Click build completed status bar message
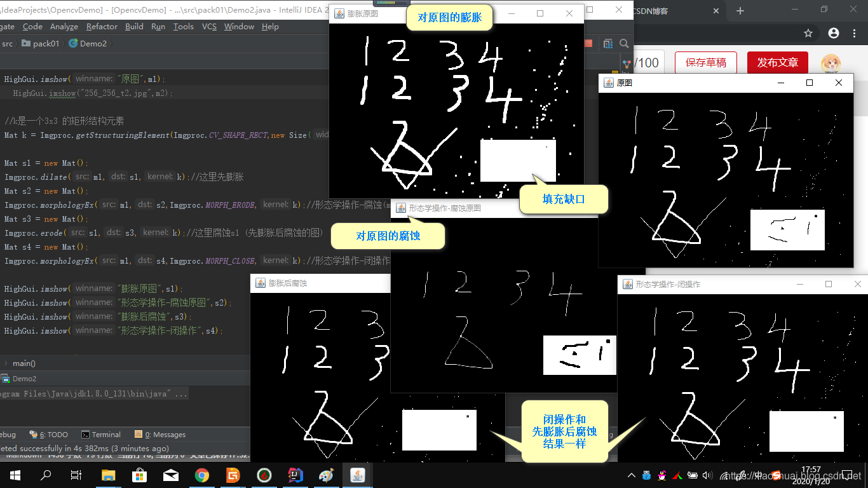This screenshot has height=488, width=868. [85, 449]
